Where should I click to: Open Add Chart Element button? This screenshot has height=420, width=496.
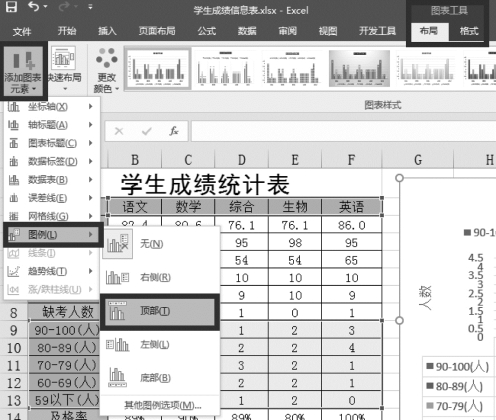coord(23,71)
